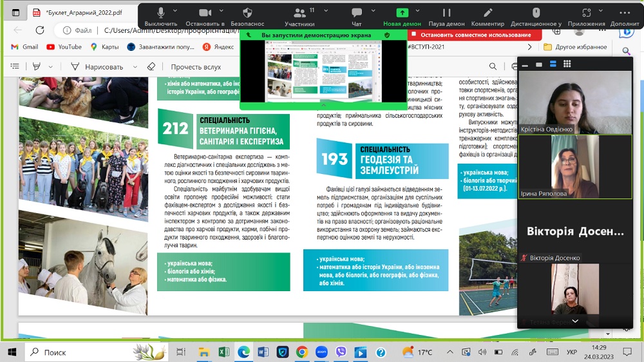Click share-status shield icon on green bar
644x362 pixels.
point(387,35)
